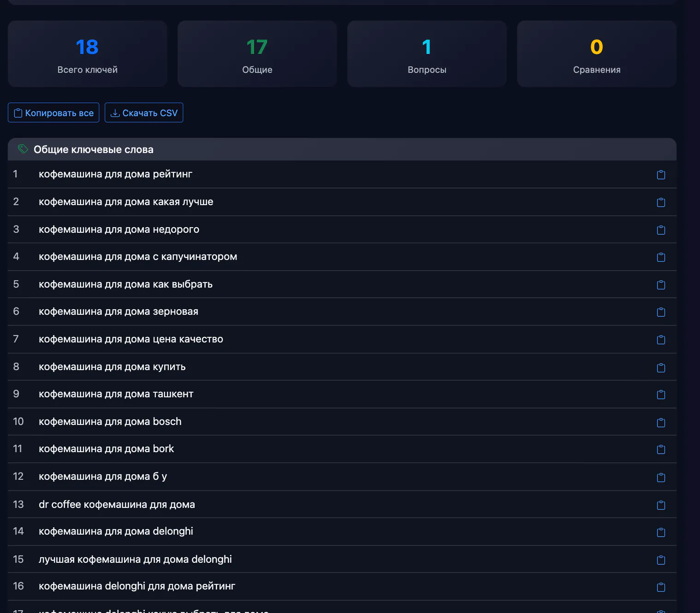Click keyword text 'кофемашина для дома bosch'

pos(110,422)
